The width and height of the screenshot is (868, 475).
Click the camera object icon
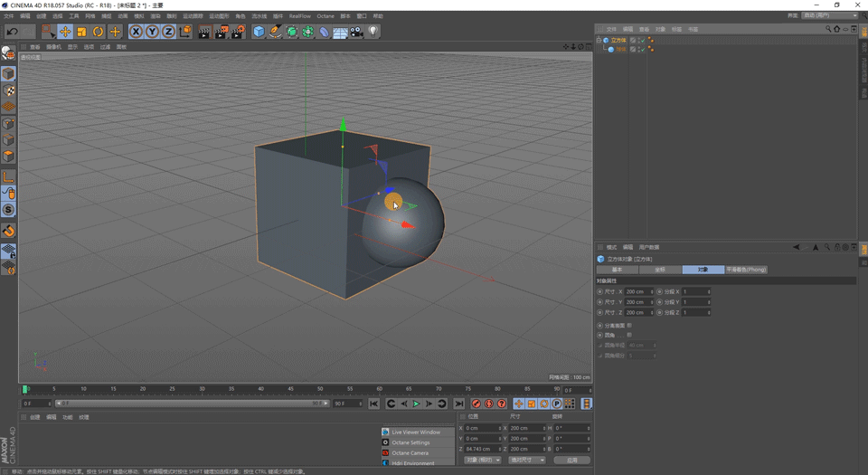[356, 32]
